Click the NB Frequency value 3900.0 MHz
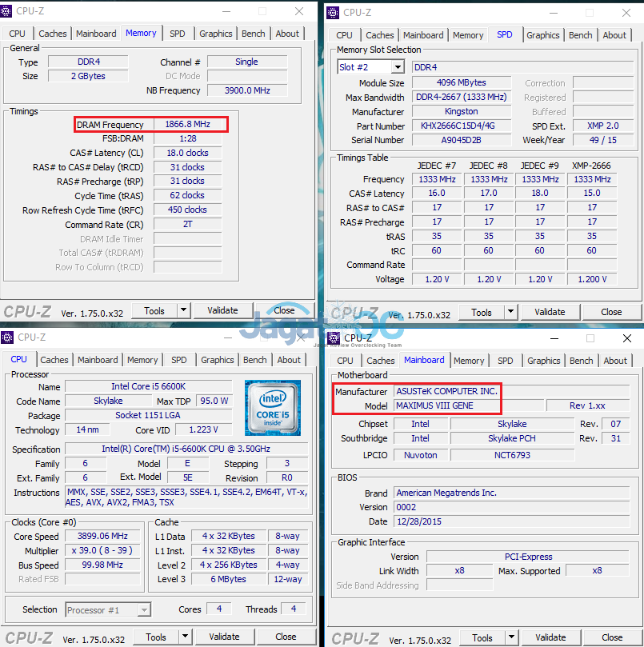Screen dimensions: 644x647 247,90
